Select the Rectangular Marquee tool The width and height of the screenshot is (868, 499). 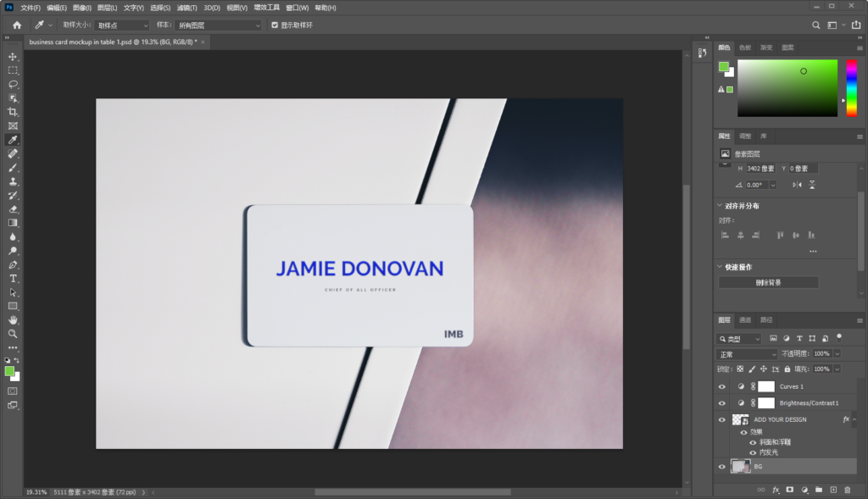[x=13, y=71]
